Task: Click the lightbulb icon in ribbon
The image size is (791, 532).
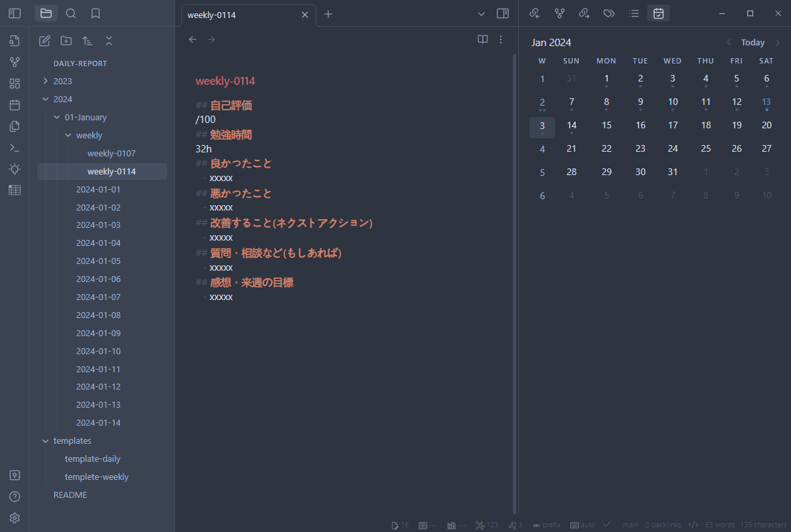Action: click(15, 169)
